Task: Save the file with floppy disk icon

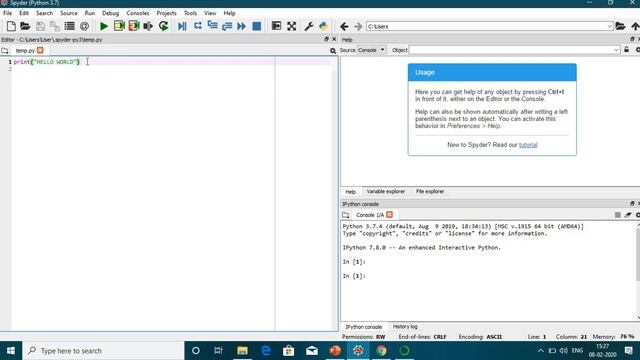Action: pyautogui.click(x=40, y=26)
